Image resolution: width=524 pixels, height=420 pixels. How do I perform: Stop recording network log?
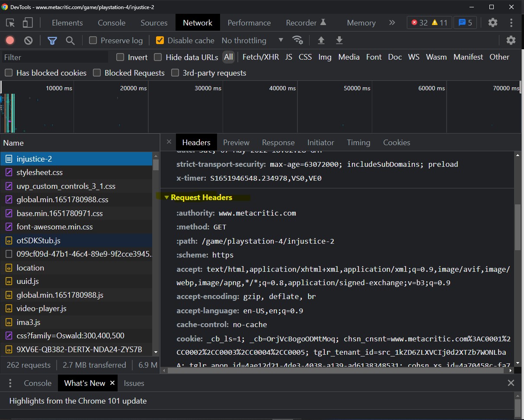point(10,40)
